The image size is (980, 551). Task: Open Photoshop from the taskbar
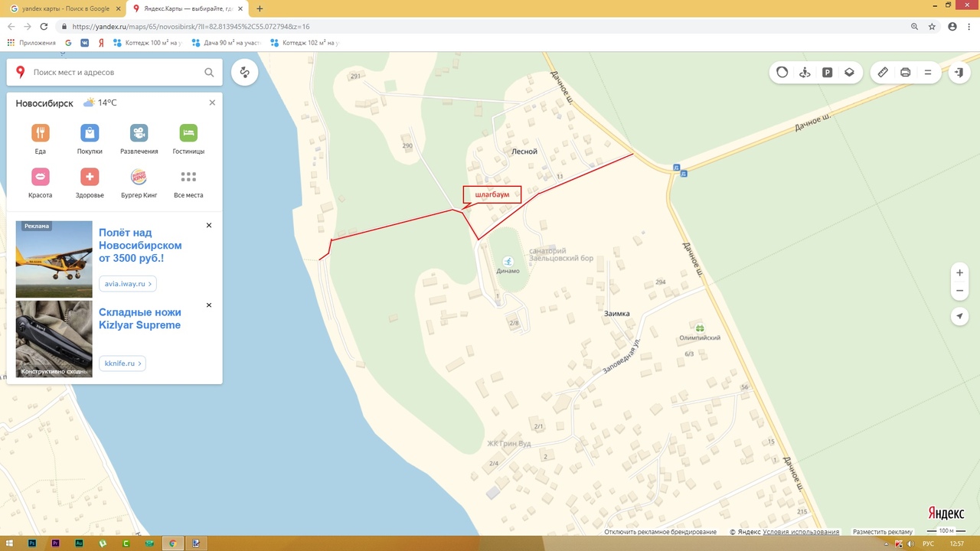coord(32,543)
